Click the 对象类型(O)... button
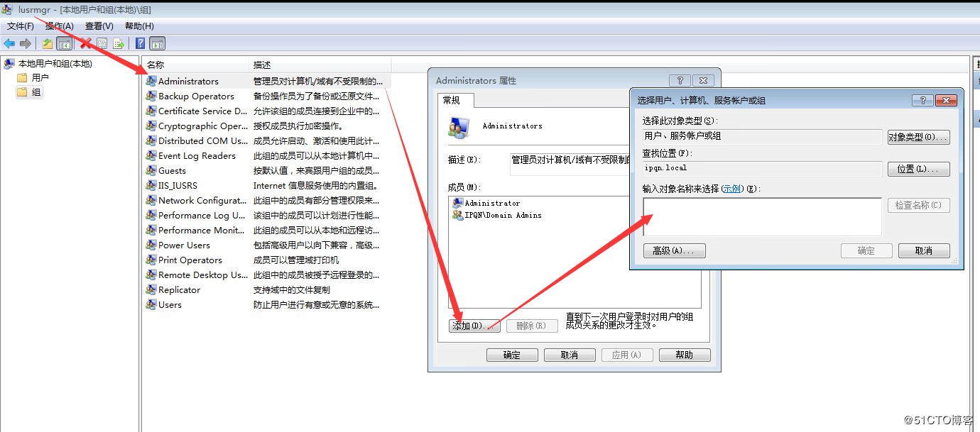This screenshot has height=432, width=980. (x=919, y=137)
